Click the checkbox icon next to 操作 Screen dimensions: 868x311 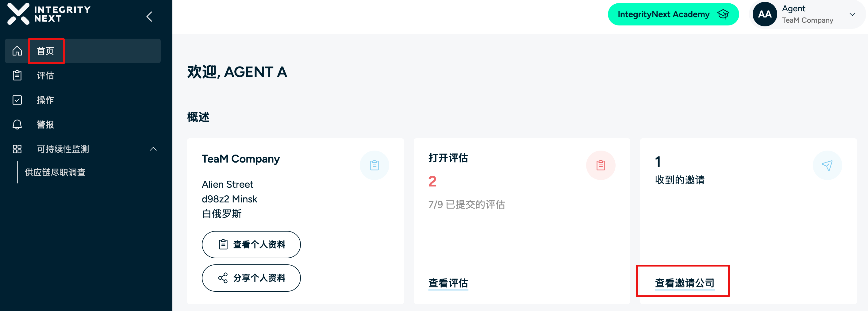(17, 100)
